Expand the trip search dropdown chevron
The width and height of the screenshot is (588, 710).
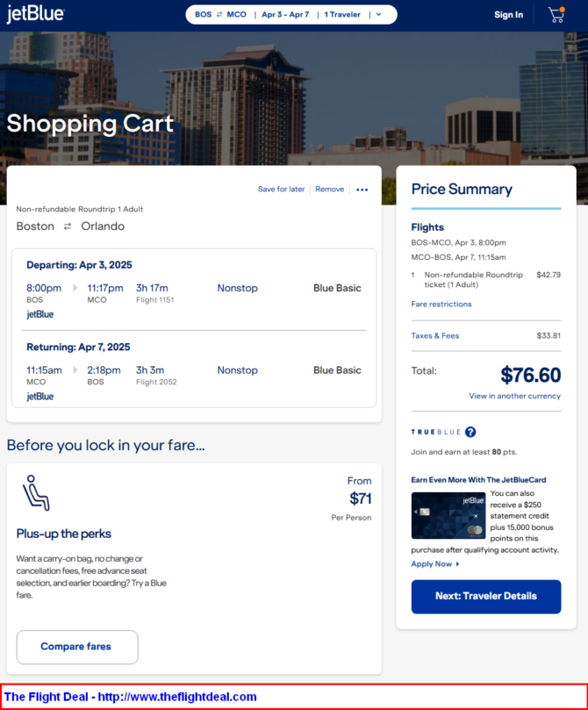378,15
